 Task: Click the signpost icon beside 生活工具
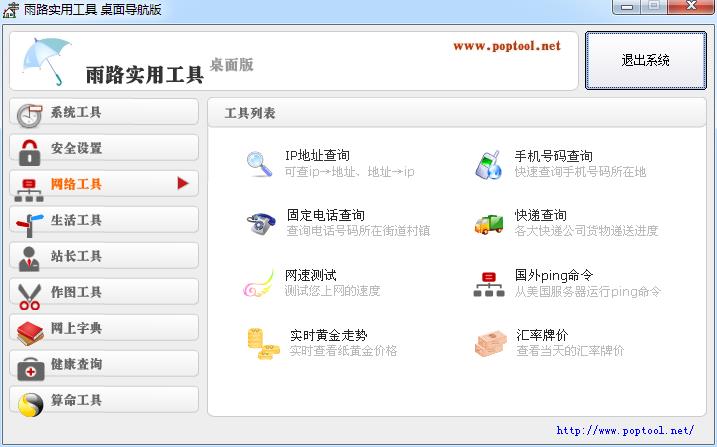pos(29,225)
